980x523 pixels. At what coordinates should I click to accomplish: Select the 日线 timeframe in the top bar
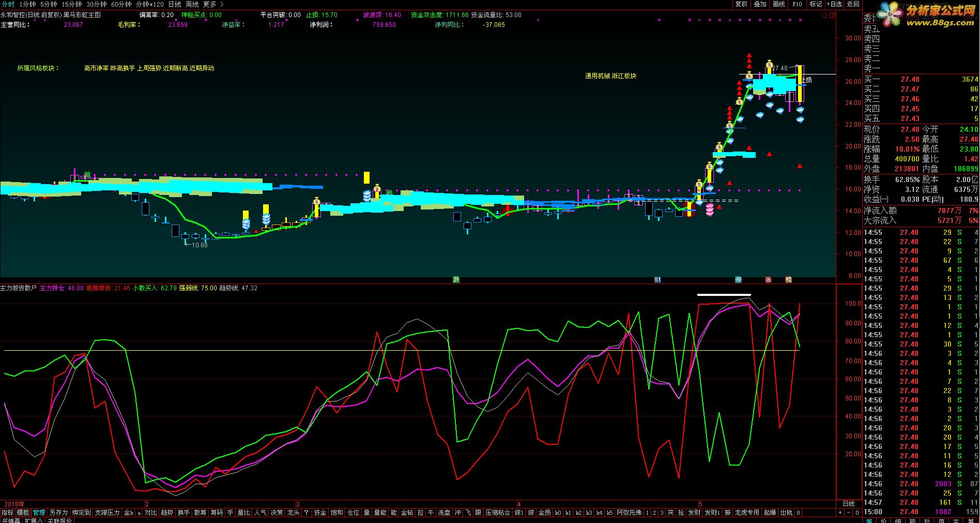pos(175,4)
